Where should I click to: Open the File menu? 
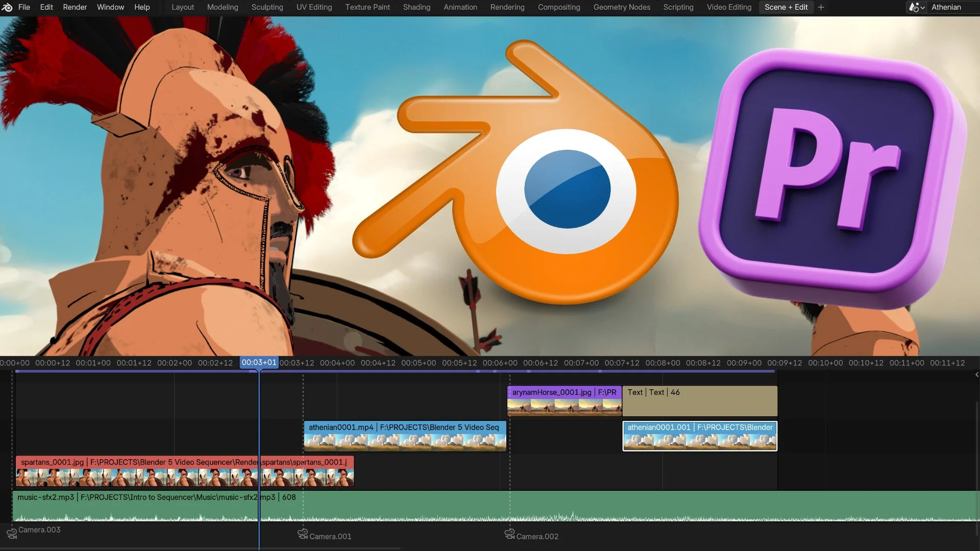pyautogui.click(x=24, y=7)
